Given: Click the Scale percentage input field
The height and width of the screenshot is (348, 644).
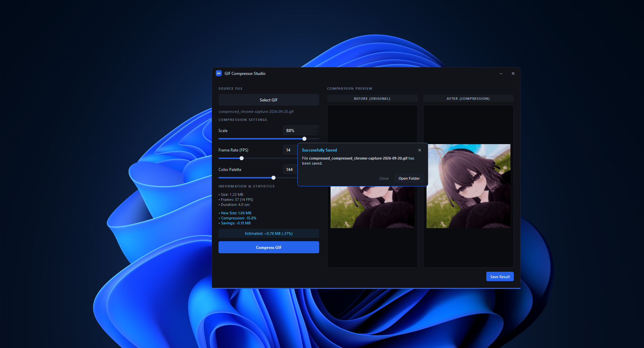Looking at the screenshot, I should [299, 130].
